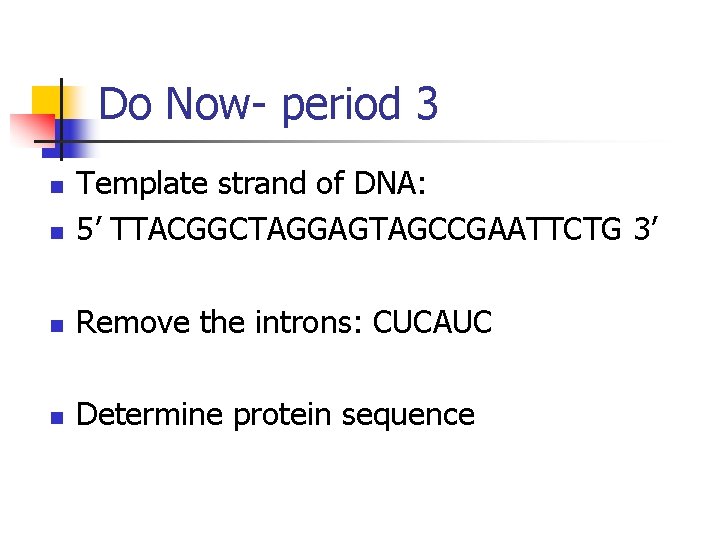Image resolution: width=720 pixels, height=540 pixels.
Task: Click the bullet before the 5' DNA sequence
Action: 57,235
